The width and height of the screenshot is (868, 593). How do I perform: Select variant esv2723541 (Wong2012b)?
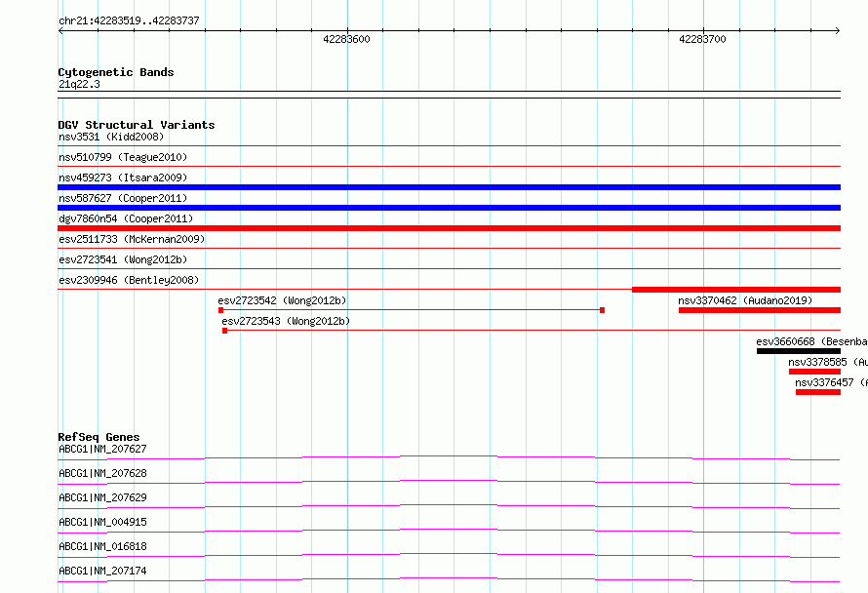[x=123, y=259]
